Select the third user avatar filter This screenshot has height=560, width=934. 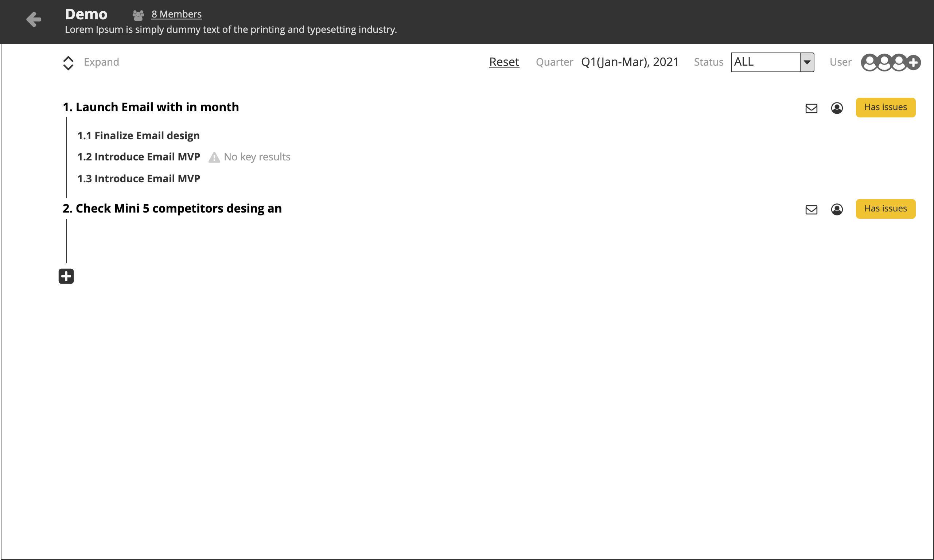[899, 63]
